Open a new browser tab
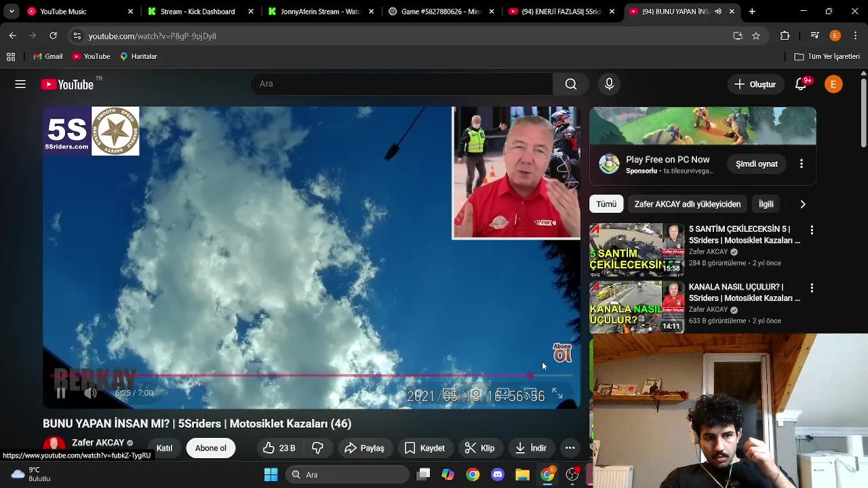Viewport: 868px width, 488px height. [752, 12]
